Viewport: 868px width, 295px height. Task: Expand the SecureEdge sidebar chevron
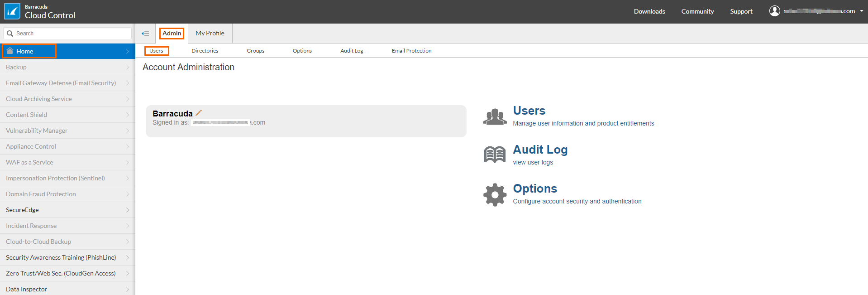click(128, 210)
